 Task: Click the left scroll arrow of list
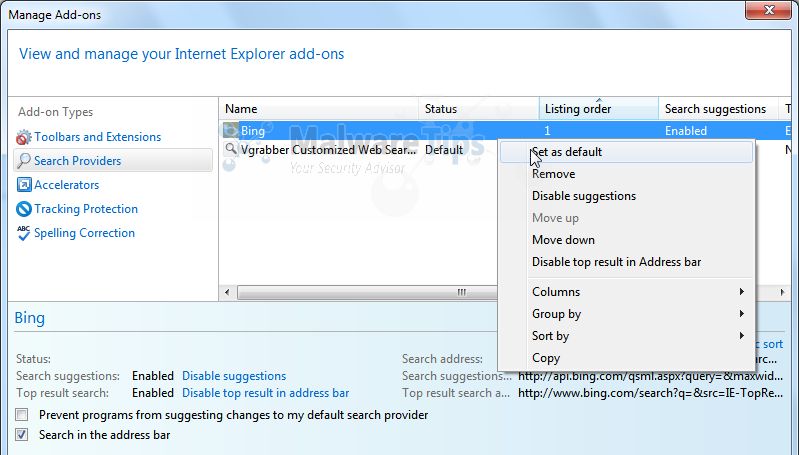[227, 292]
